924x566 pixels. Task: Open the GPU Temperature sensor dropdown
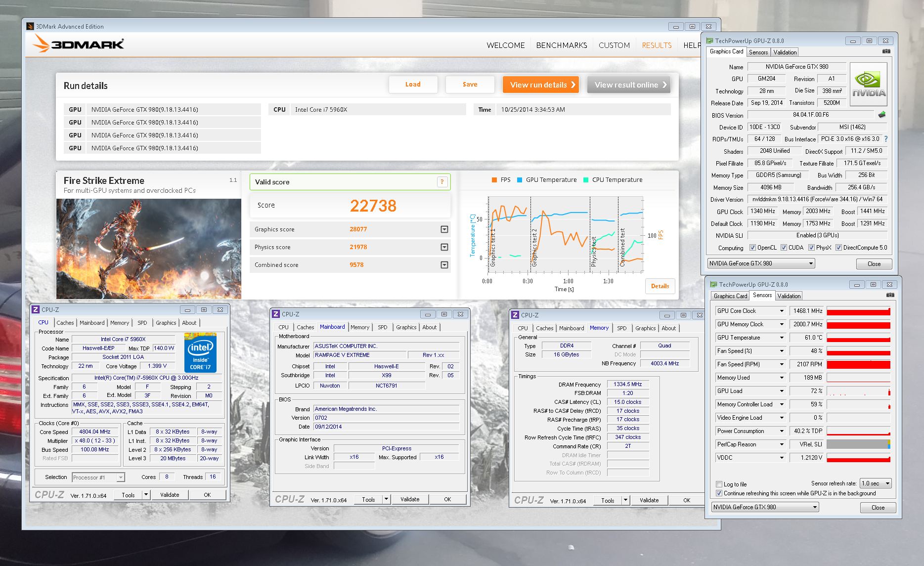coord(782,338)
